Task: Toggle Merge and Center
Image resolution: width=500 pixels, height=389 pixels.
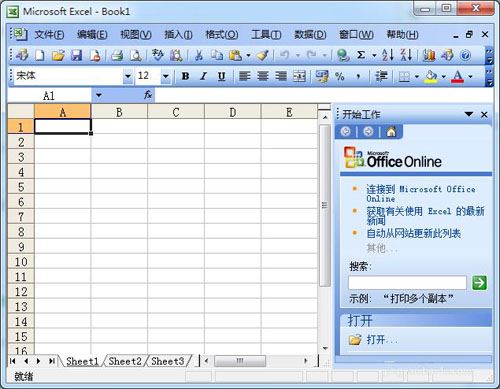Action: [x=299, y=76]
